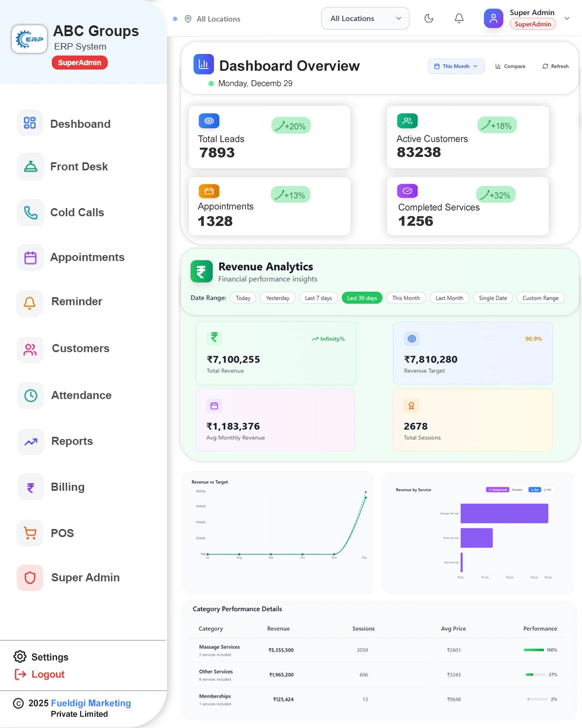Click the Front Desk bell icon in sidebar
Screen dimensions: 582x728
[x=31, y=167]
